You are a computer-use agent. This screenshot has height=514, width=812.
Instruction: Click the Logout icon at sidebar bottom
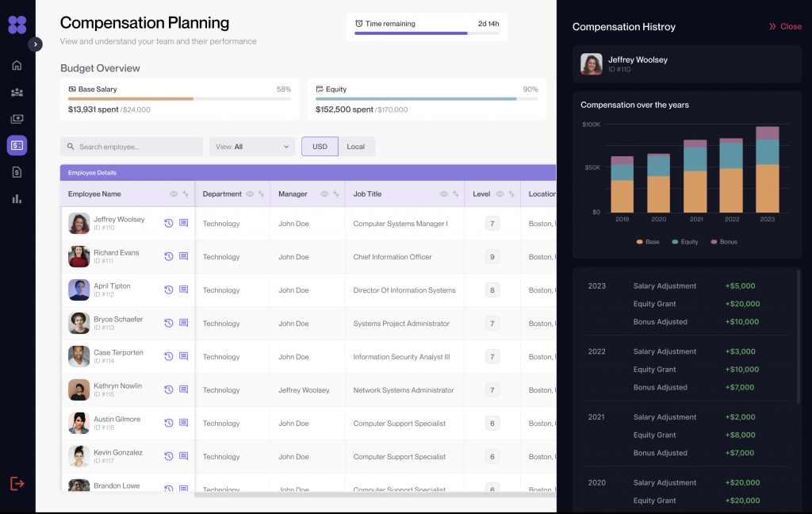coord(16,483)
